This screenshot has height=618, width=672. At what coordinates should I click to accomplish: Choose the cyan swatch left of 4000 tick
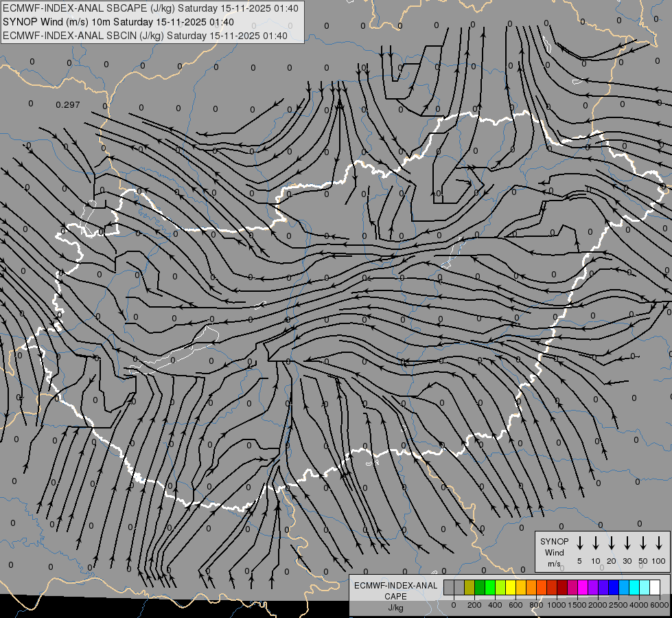pos(634,587)
